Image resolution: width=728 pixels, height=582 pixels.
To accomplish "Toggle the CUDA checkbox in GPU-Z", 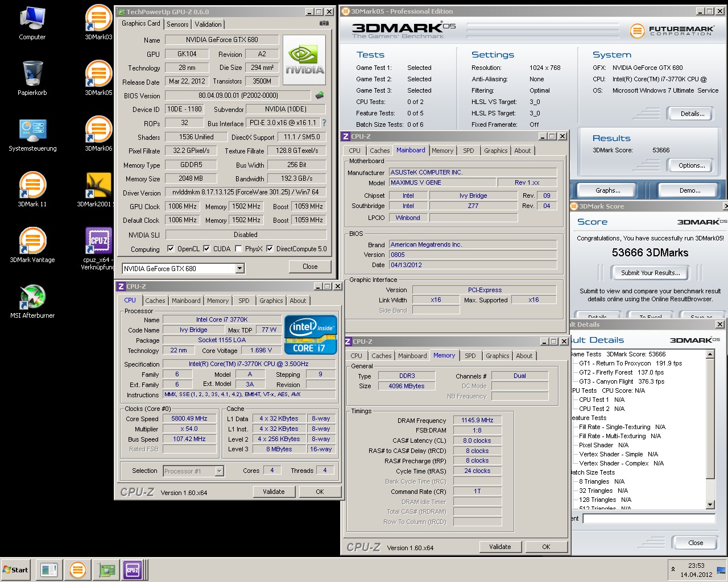I will (206, 248).
